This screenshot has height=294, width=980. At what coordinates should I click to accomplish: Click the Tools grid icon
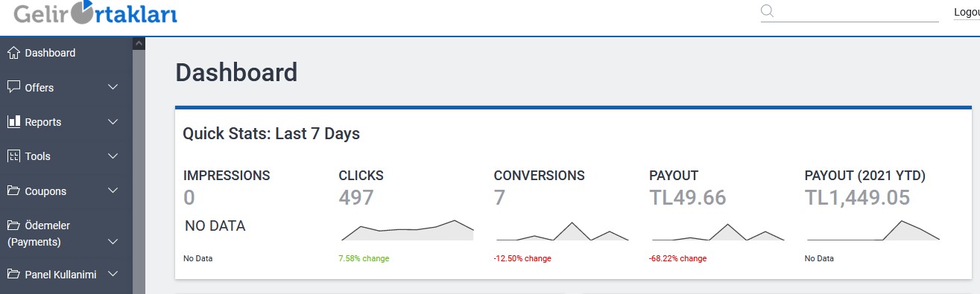coord(13,156)
